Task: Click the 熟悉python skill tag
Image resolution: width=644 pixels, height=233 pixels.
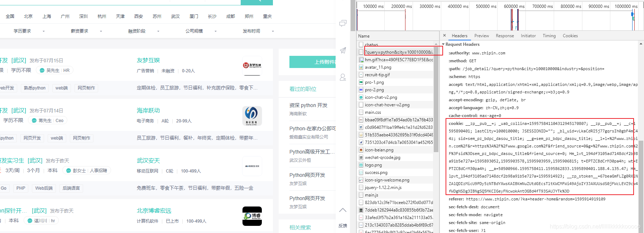Action: (x=35, y=88)
